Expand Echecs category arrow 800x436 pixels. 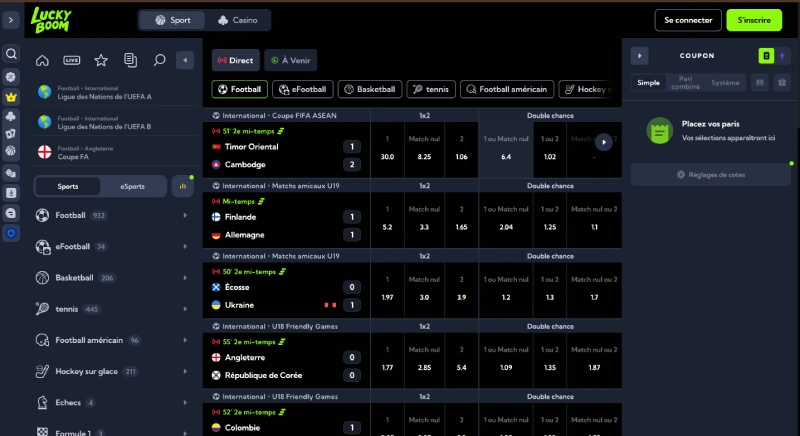(185, 402)
